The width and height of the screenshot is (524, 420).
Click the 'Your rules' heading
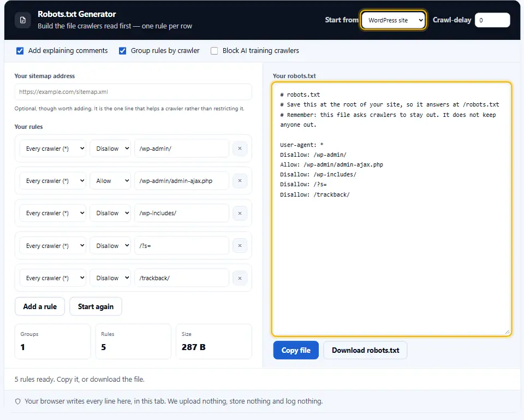29,127
